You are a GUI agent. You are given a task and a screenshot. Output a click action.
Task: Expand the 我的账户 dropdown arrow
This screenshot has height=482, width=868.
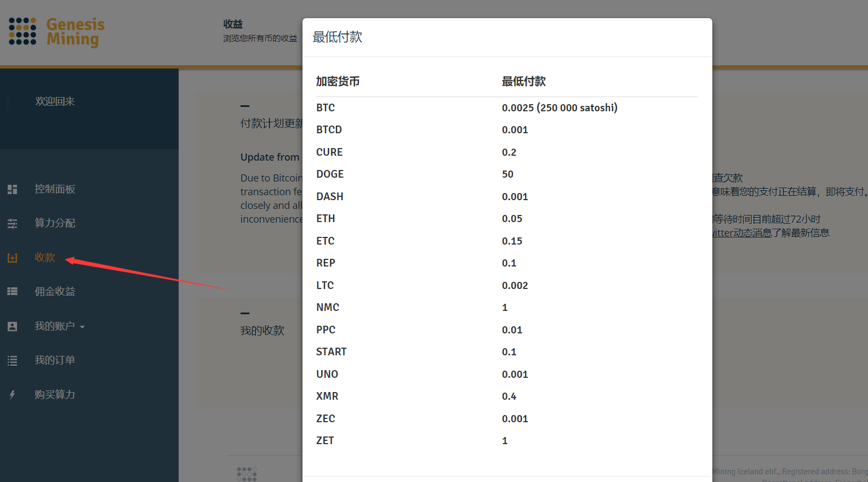pos(82,327)
